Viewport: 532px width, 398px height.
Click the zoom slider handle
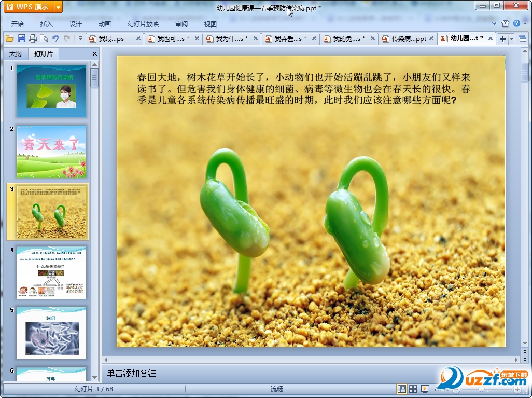[x=481, y=389]
